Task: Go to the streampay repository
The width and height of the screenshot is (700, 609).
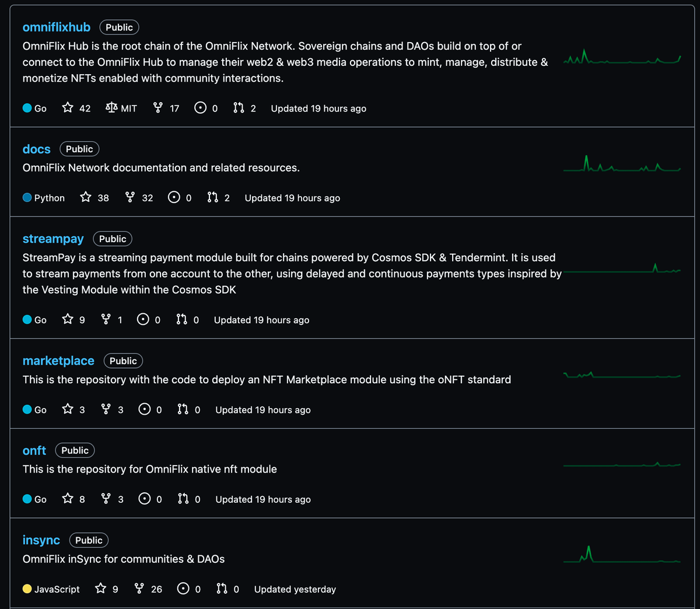Action: [x=53, y=239]
